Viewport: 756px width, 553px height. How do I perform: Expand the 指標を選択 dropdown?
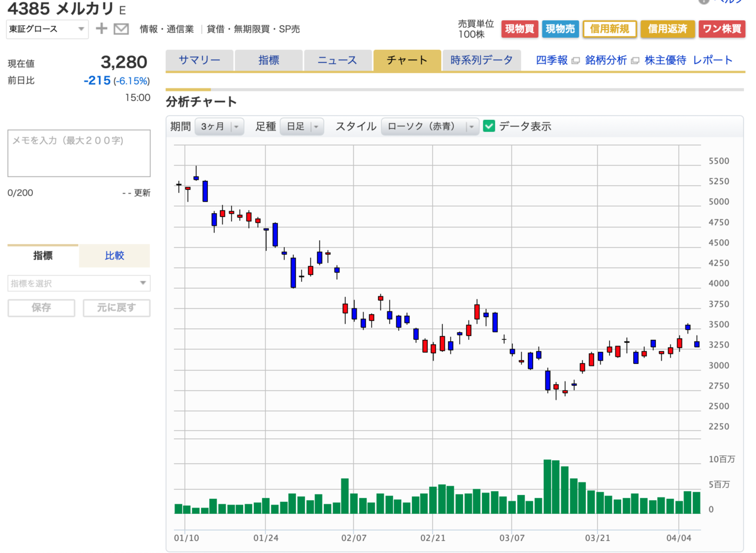[x=79, y=283]
